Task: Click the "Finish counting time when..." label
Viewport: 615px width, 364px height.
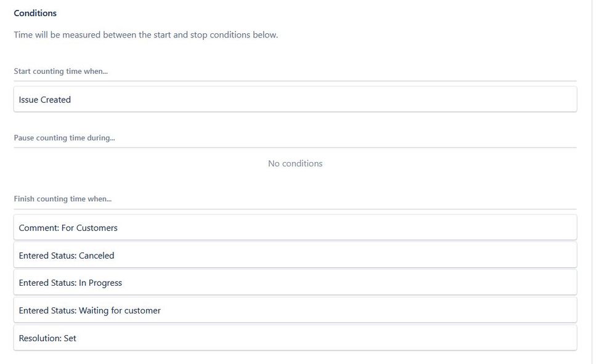Action: coord(63,198)
